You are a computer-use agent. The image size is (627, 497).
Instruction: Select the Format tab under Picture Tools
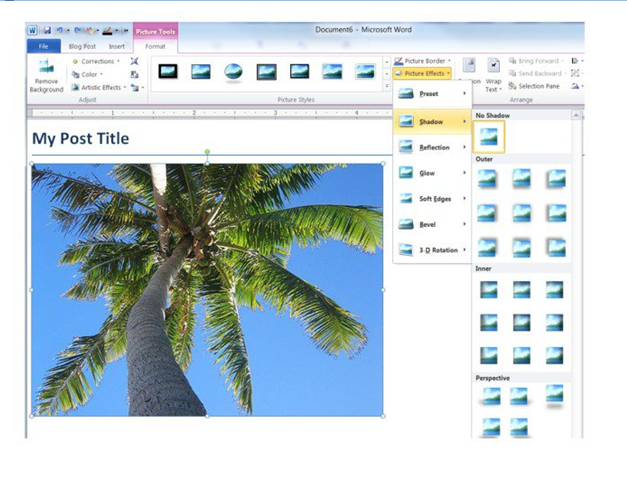(155, 46)
